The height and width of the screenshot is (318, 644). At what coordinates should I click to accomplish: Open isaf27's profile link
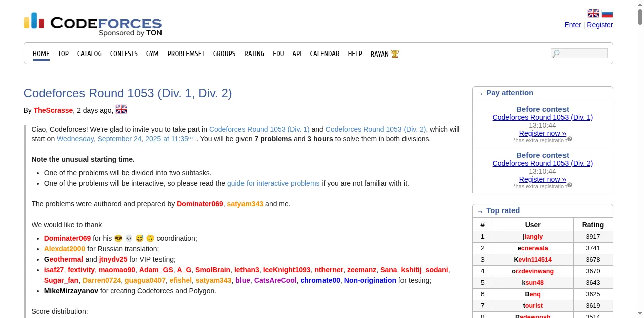pos(54,270)
